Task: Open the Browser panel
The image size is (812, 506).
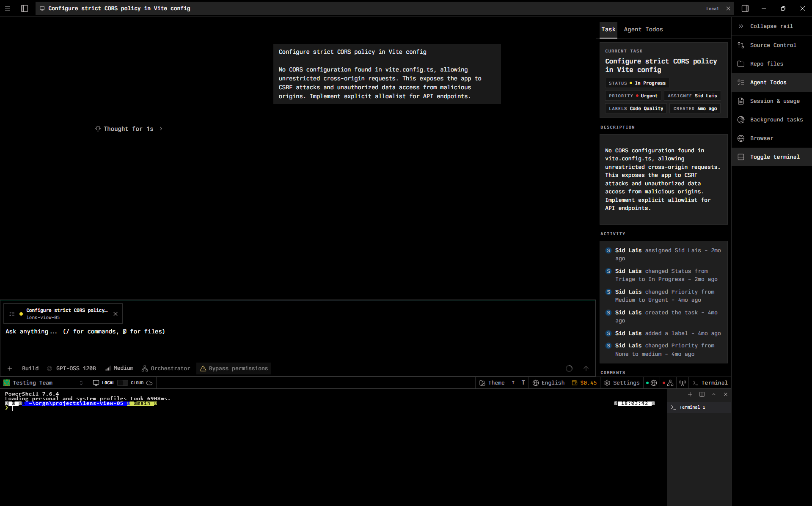Action: pos(771,138)
